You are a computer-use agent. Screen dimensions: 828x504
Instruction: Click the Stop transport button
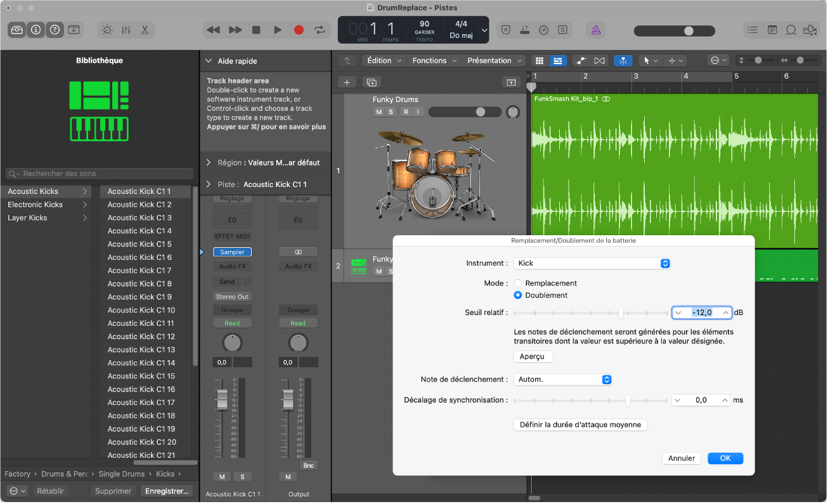pos(256,30)
